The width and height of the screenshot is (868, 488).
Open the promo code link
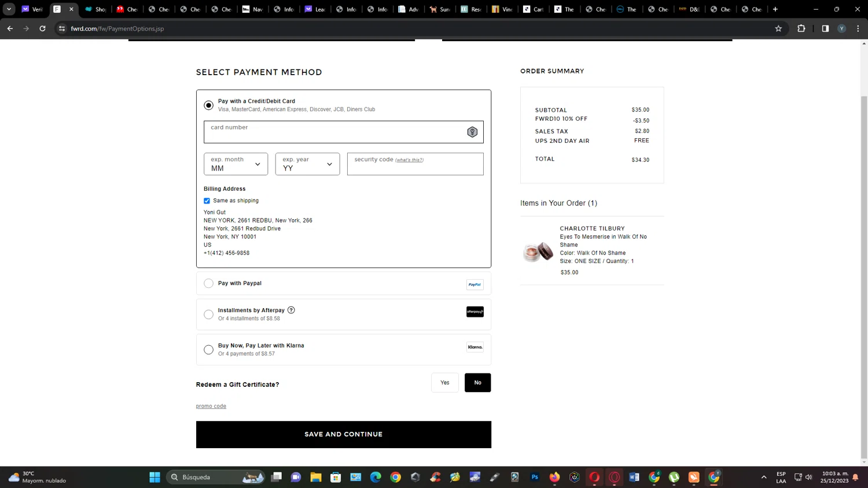[211, 406]
